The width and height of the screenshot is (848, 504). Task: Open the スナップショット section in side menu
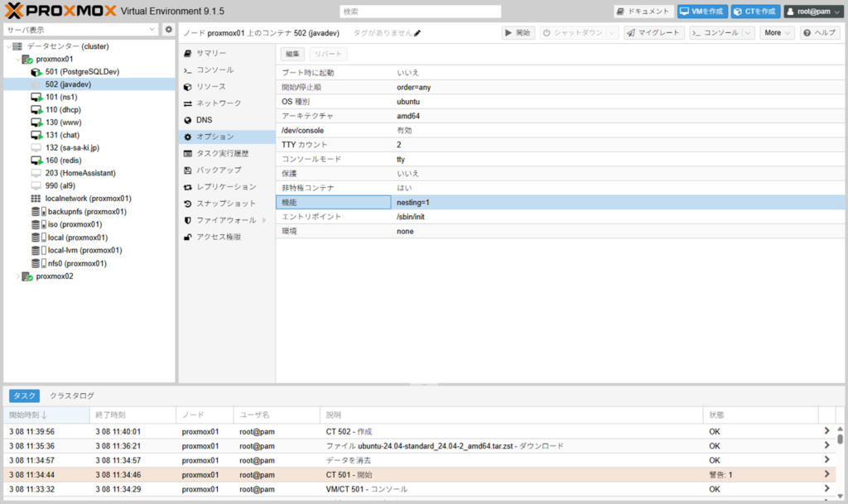225,204
